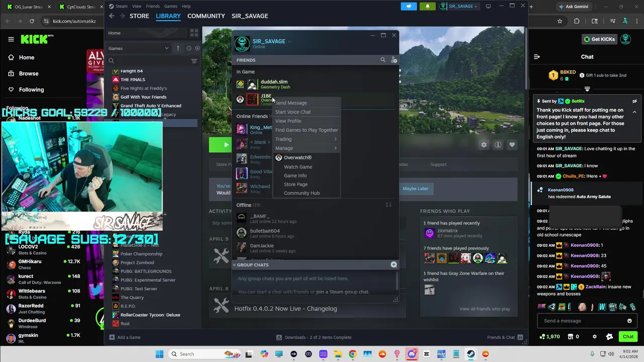Collapse the Group Chats section
This screenshot has width=644, height=362.
[234, 264]
